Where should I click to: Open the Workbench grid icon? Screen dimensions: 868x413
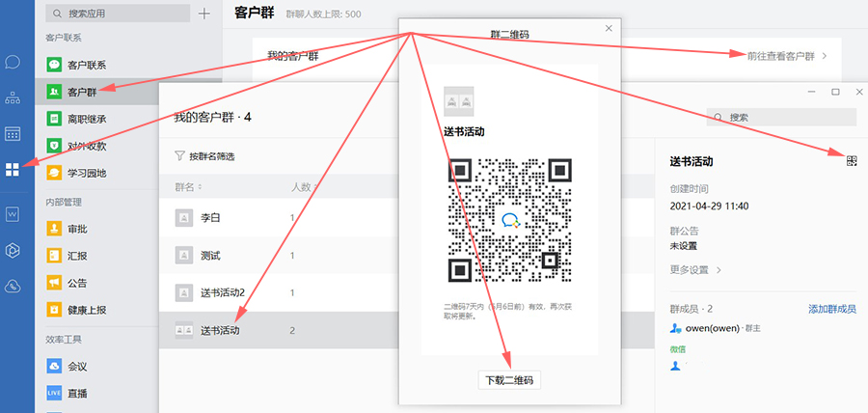[13, 170]
